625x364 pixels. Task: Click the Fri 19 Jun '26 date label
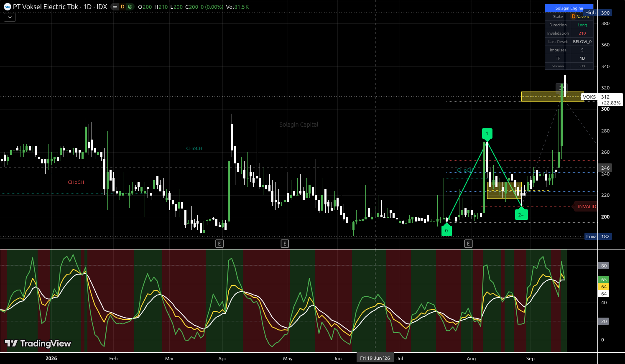375,358
